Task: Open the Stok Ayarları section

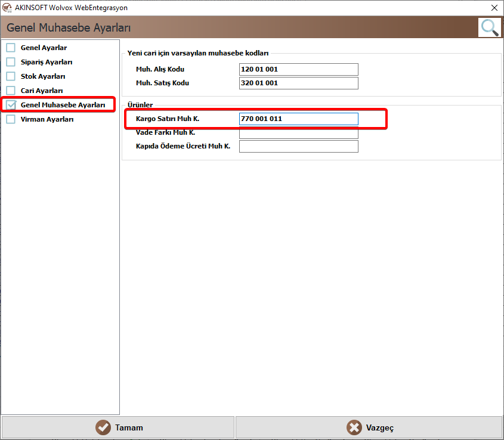Action: pyautogui.click(x=43, y=76)
